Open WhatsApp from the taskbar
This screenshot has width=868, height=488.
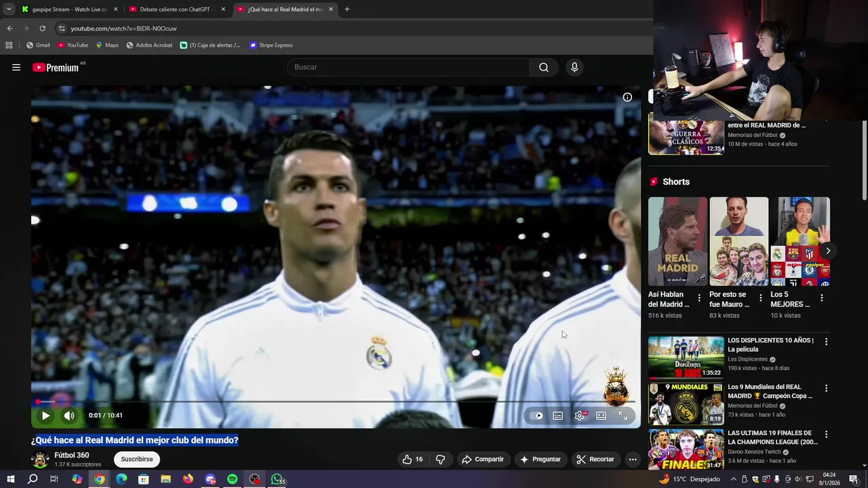tap(277, 479)
